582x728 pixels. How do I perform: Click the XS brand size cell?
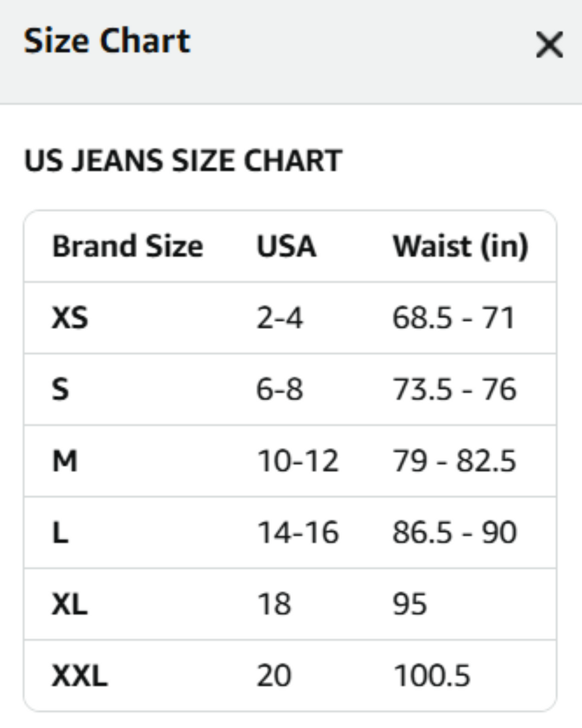pos(70,317)
